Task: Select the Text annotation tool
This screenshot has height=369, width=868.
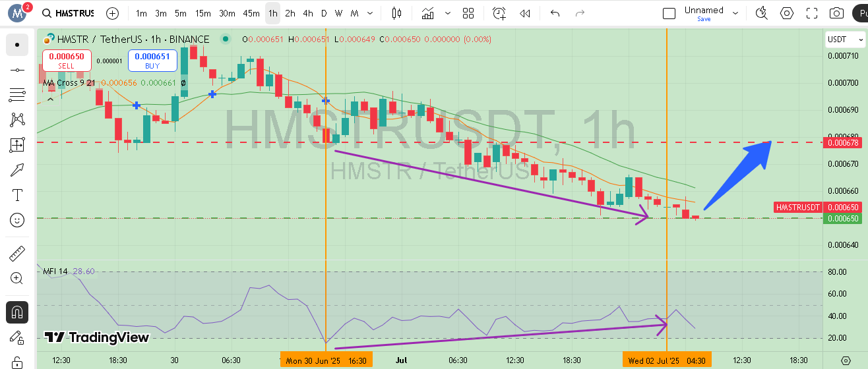Action: click(17, 195)
